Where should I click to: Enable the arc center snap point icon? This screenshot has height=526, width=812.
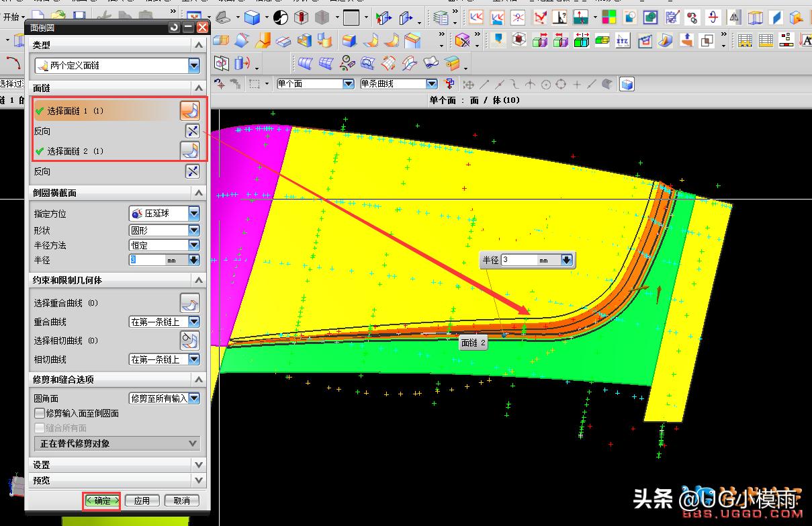545,84
